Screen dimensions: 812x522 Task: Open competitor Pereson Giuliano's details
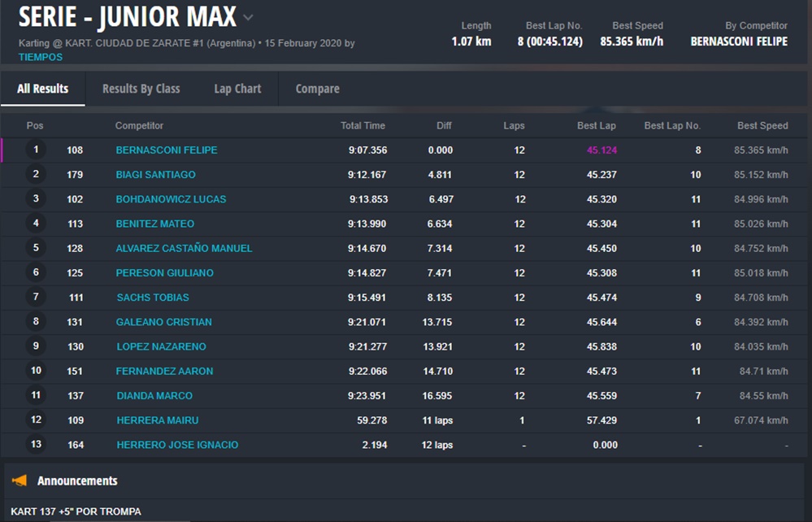pos(165,273)
